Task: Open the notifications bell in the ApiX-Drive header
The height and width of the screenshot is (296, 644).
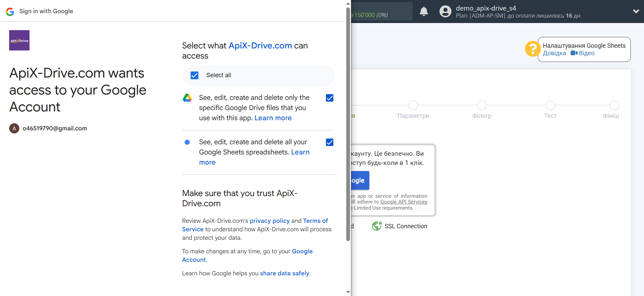Action: point(424,12)
